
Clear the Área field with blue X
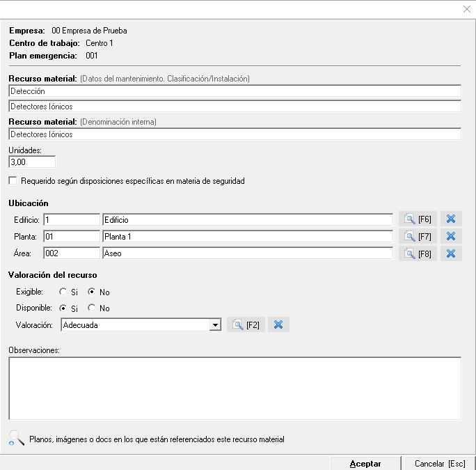[x=450, y=253]
